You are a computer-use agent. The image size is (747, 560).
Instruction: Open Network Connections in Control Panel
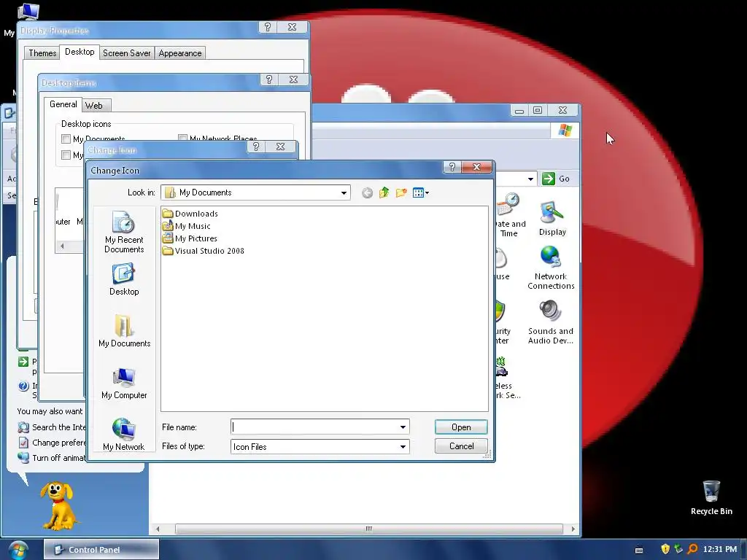[551, 268]
